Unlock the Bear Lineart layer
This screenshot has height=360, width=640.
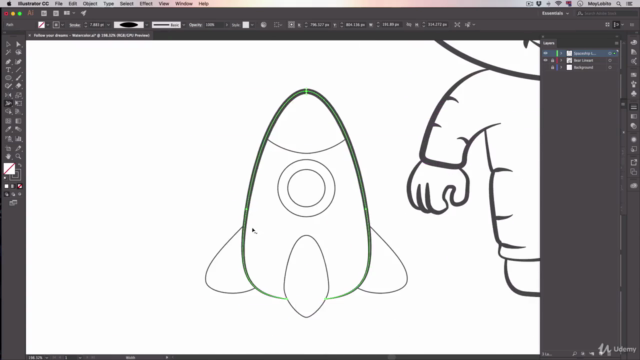point(552,60)
